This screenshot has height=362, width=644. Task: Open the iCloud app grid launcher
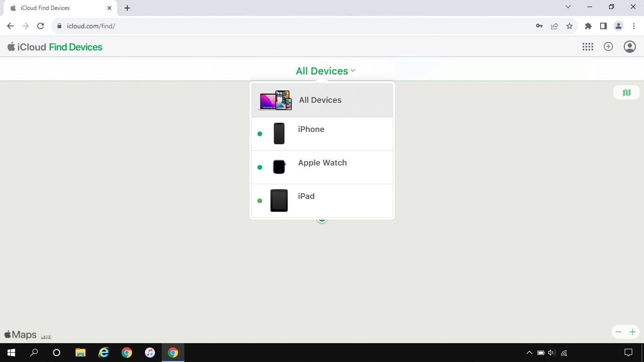tap(587, 47)
